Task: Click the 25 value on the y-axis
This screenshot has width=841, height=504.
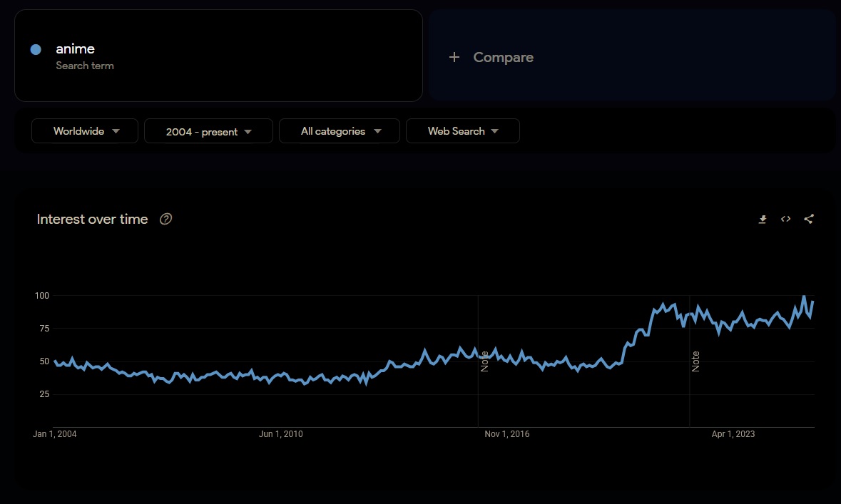Action: coord(44,394)
